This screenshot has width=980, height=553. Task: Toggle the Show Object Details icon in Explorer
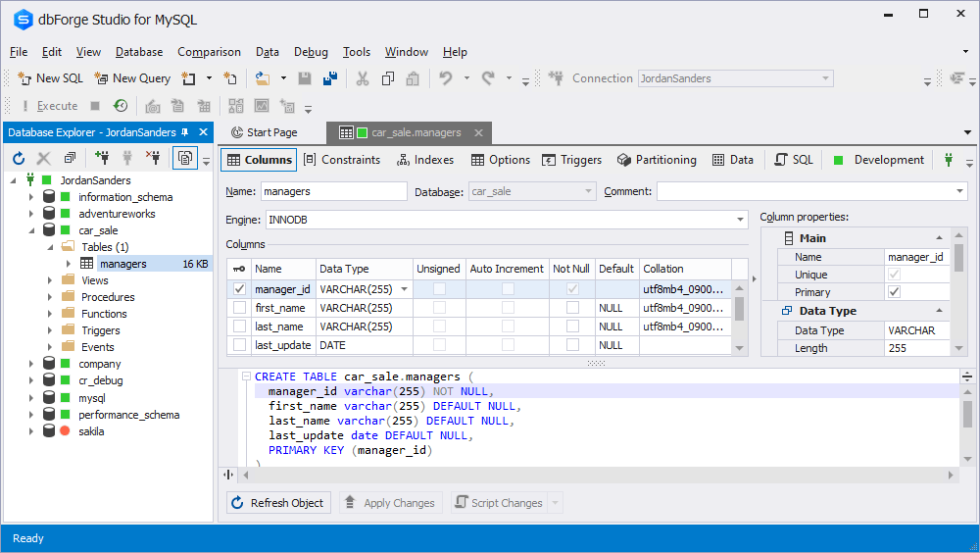[185, 158]
